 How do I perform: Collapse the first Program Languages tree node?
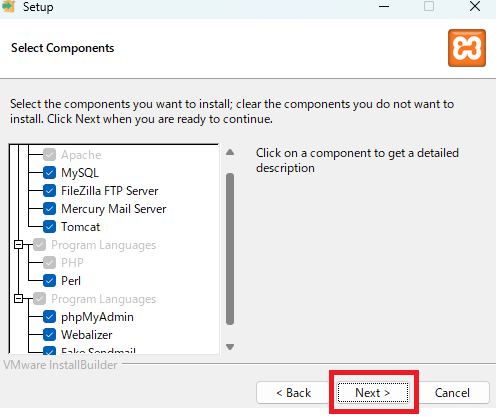point(19,245)
